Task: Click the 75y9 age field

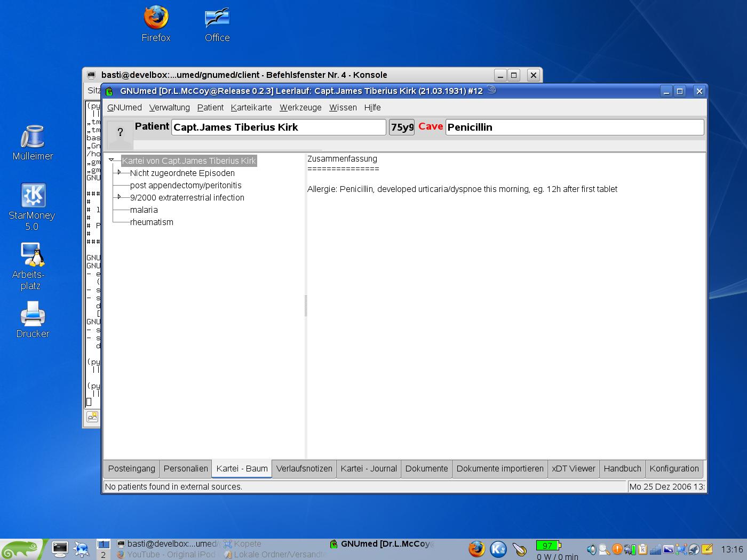Action: coord(402,127)
